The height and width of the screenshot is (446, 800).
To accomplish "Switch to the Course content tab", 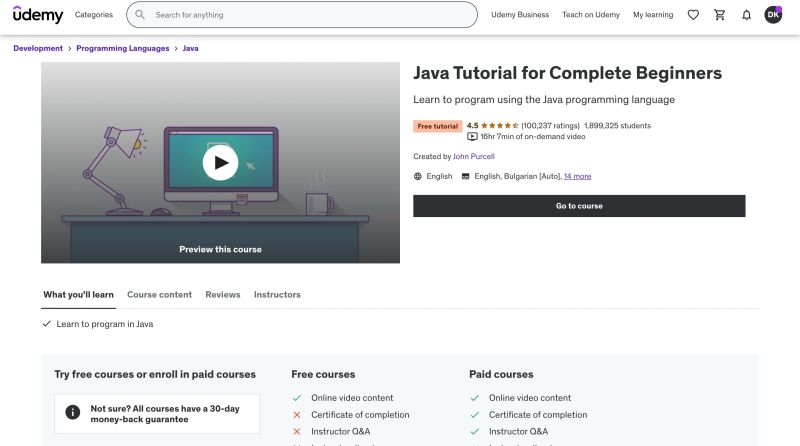I will [160, 295].
